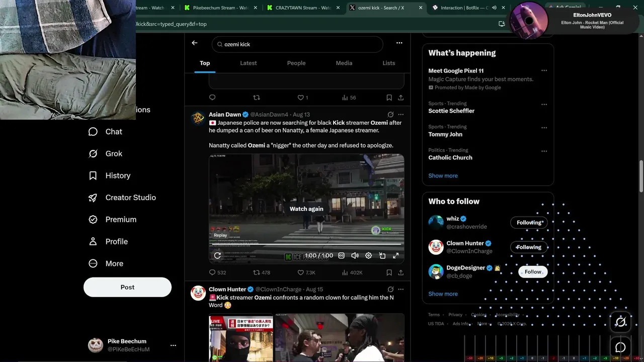Image resolution: width=644 pixels, height=362 pixels.
Task: Open more menu for Tommy John trend
Action: point(544,128)
